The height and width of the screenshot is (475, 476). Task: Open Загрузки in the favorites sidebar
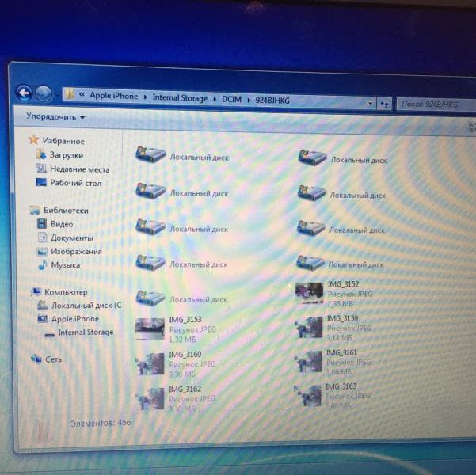click(x=66, y=155)
